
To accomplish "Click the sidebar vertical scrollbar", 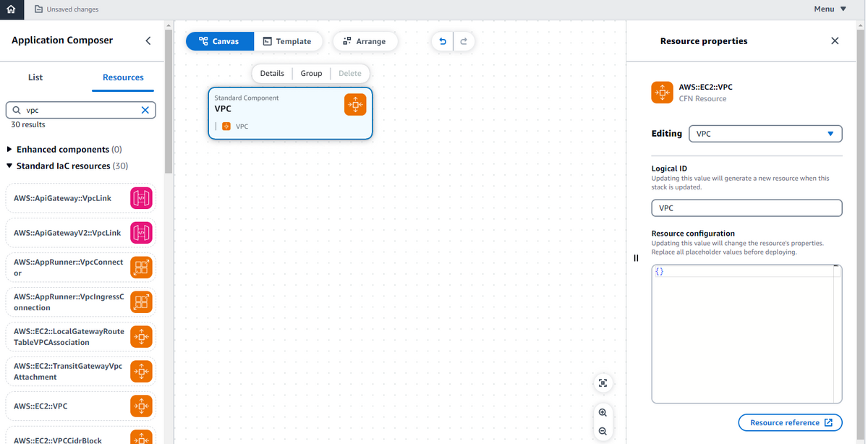I will pos(169,101).
